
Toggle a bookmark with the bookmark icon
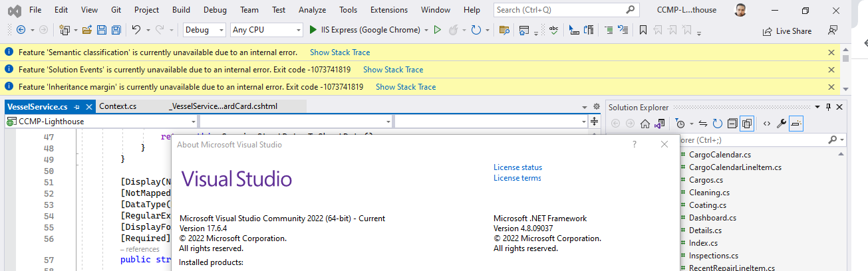pos(643,30)
